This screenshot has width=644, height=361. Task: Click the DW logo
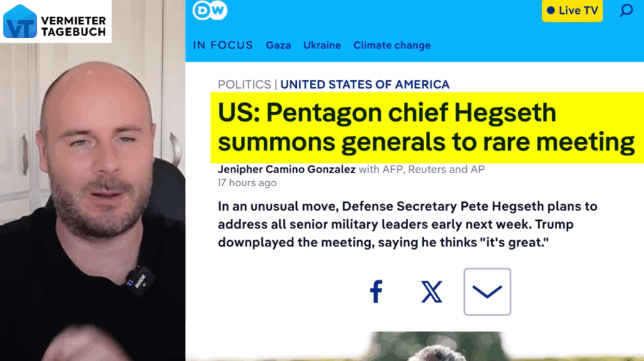point(210,10)
